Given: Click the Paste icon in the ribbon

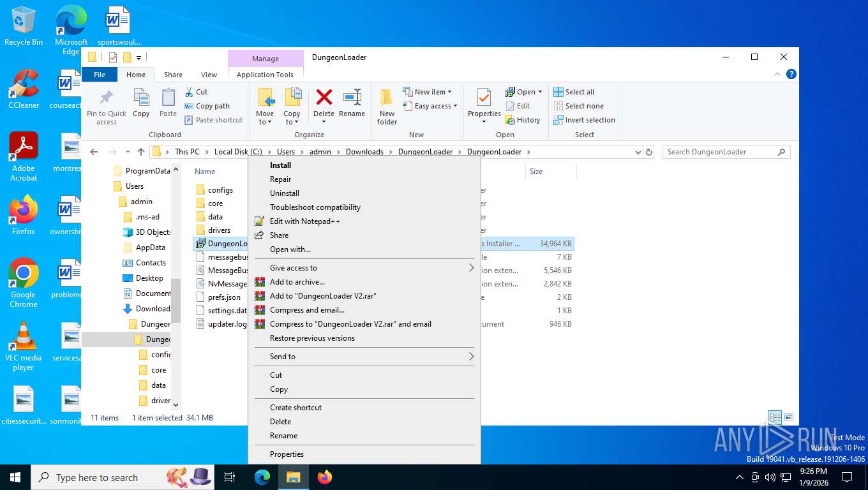Looking at the screenshot, I should click(168, 98).
